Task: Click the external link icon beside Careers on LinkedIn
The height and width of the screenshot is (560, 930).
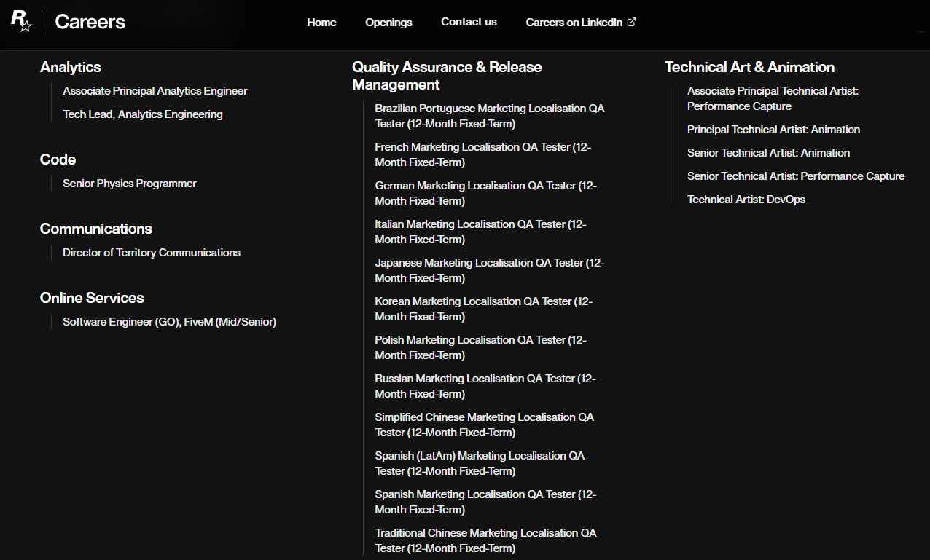Action: (x=632, y=22)
